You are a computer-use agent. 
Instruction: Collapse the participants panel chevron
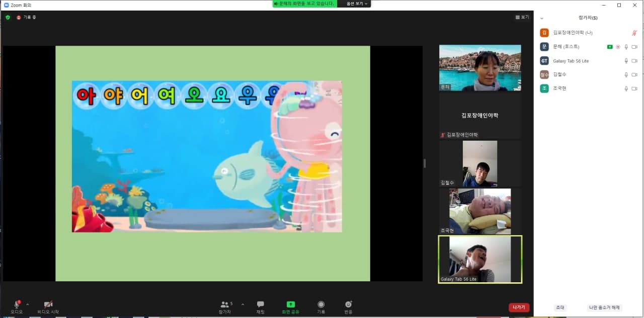(x=542, y=18)
